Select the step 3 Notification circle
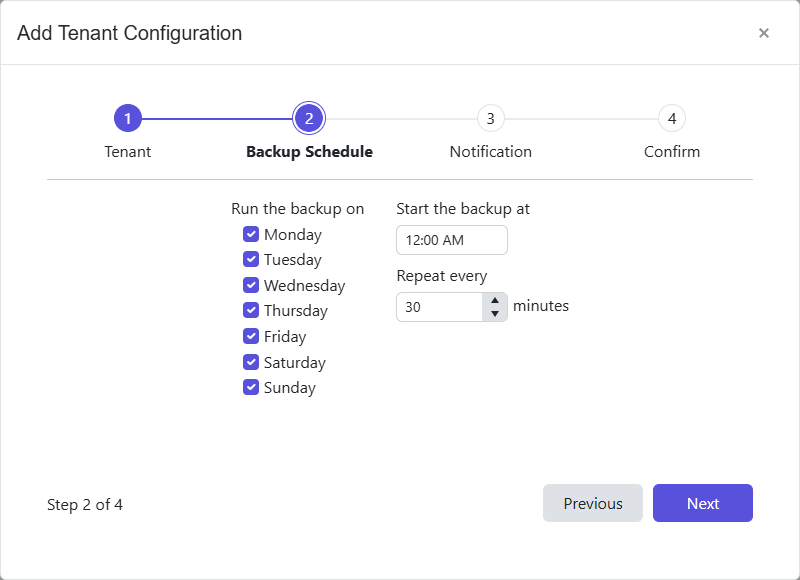The height and width of the screenshot is (580, 800). coord(490,117)
